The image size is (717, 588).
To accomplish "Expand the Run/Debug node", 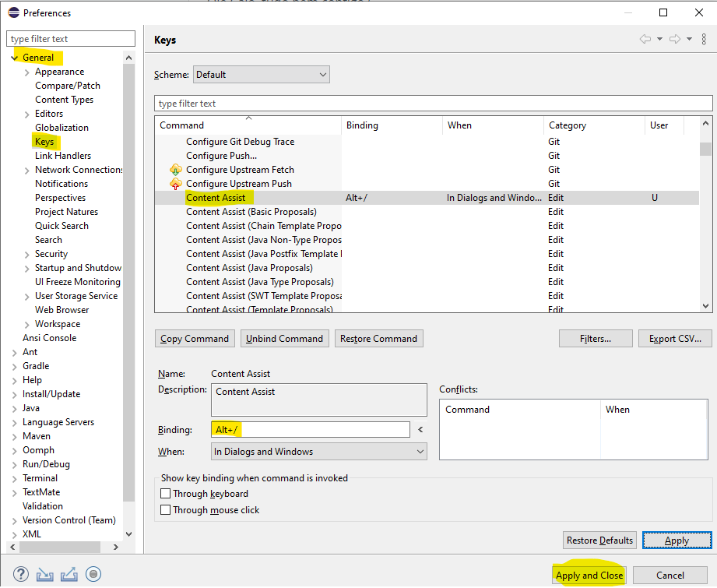I will (x=15, y=465).
